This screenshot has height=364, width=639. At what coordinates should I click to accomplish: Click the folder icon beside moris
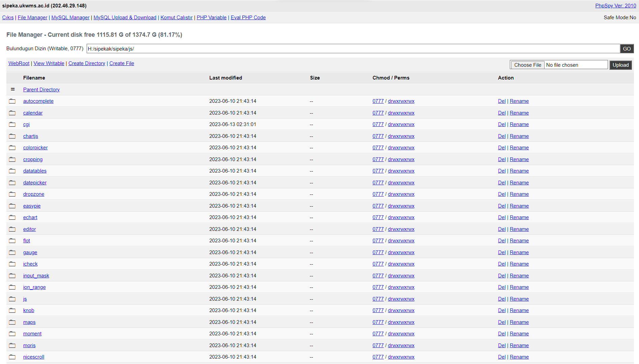click(x=12, y=345)
